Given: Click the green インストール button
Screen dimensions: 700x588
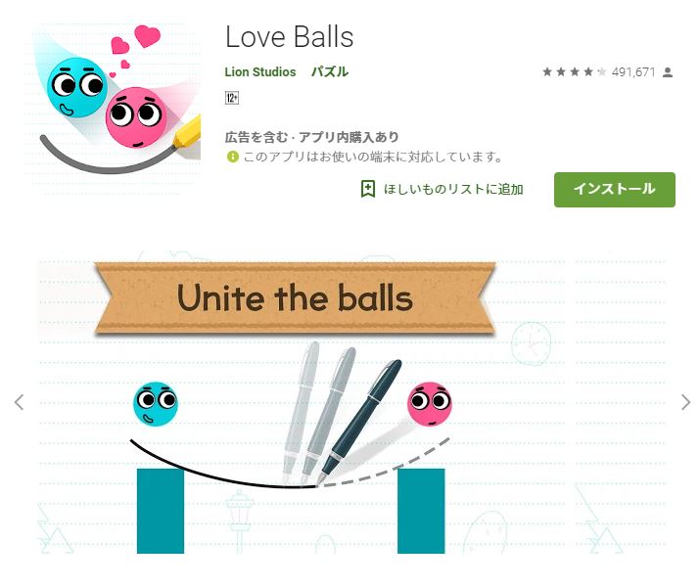Looking at the screenshot, I should pos(614,189).
